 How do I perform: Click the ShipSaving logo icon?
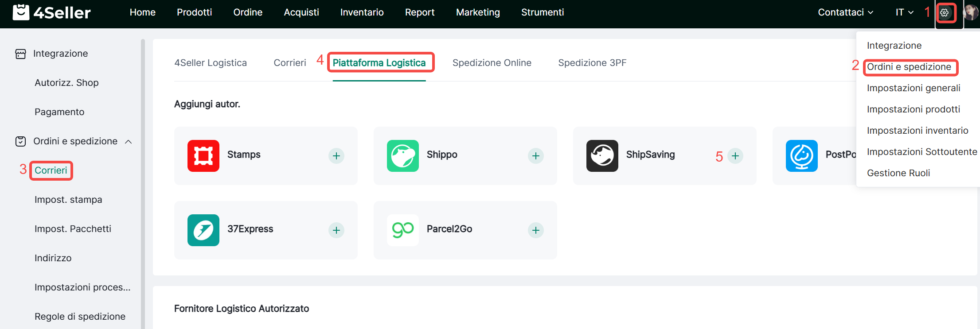click(602, 156)
